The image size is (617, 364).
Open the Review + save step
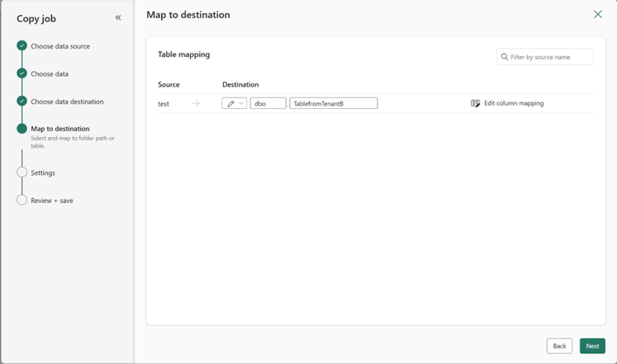[51, 201]
